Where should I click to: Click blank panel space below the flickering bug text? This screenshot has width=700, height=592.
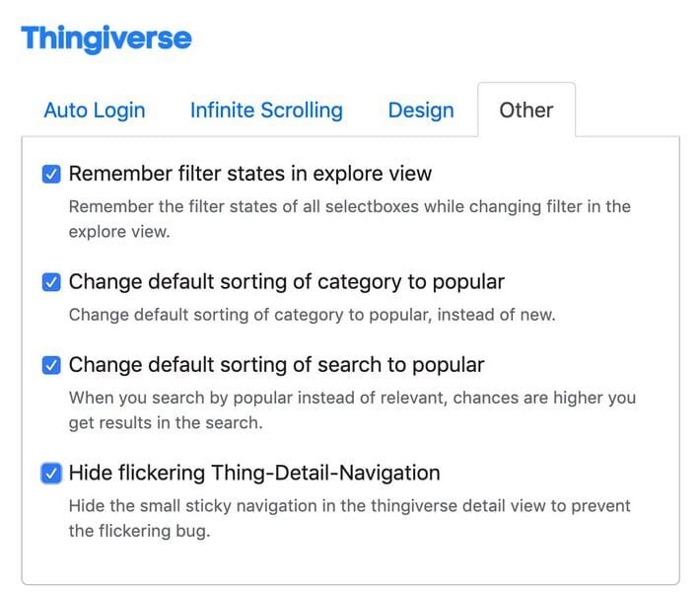click(x=349, y=560)
